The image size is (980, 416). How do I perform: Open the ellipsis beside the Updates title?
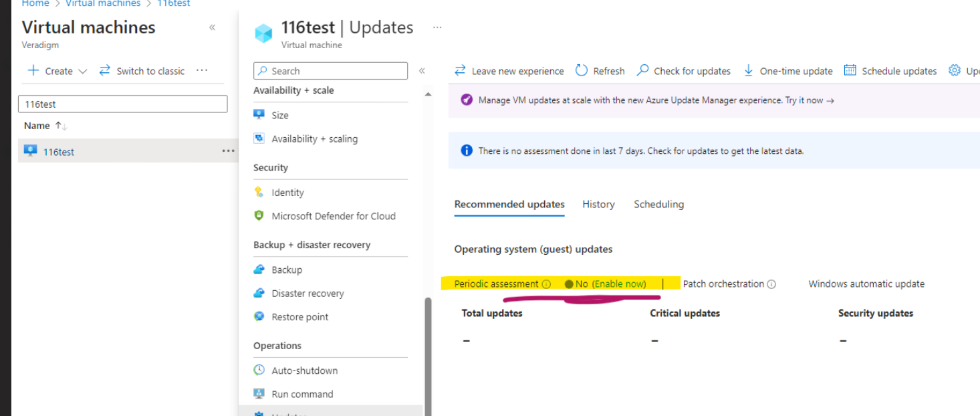[x=437, y=27]
